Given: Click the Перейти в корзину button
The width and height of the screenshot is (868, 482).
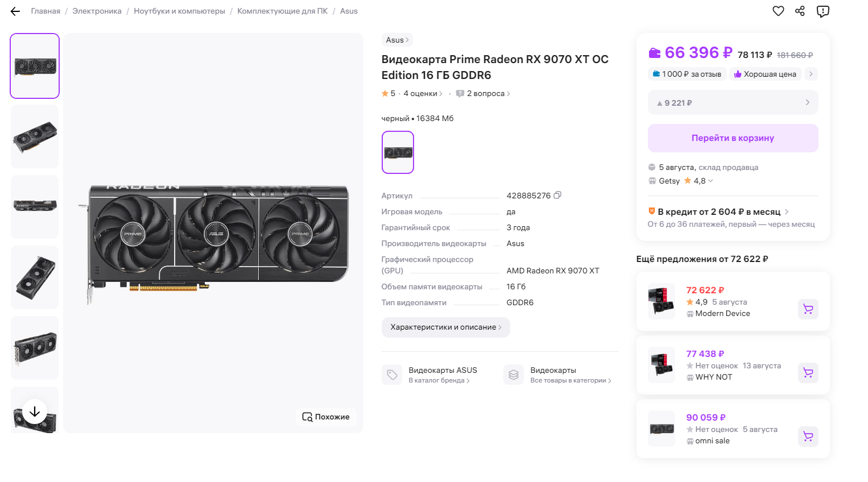Looking at the screenshot, I should 733,138.
